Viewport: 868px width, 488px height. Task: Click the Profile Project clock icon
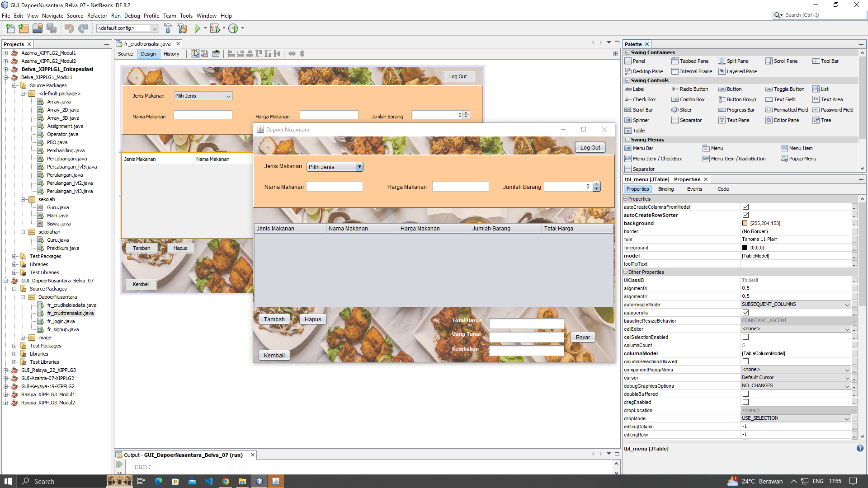click(x=233, y=28)
